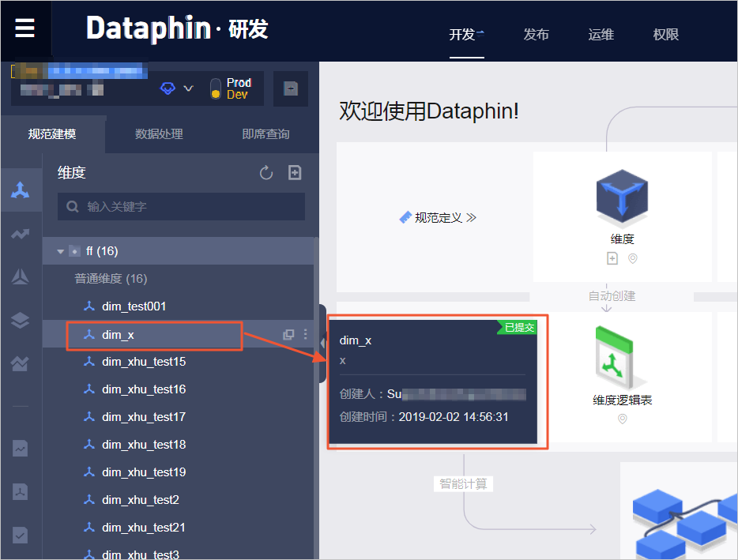This screenshot has width=738, height=560.
Task: Open the project selector dropdown arrow
Action: (188, 88)
